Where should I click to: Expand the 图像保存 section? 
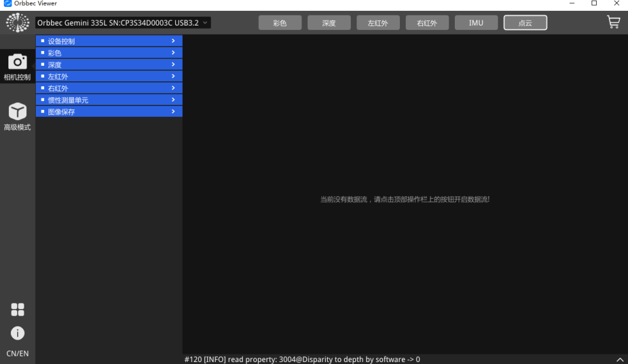click(109, 112)
